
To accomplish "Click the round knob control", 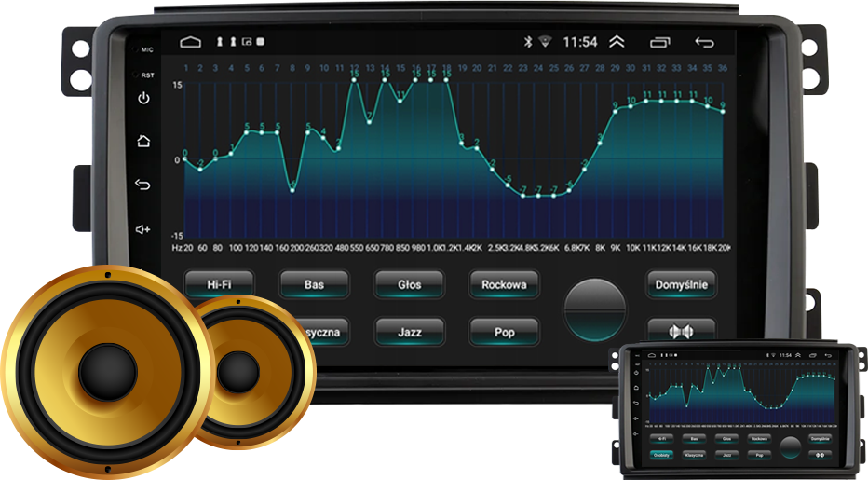I will click(594, 309).
